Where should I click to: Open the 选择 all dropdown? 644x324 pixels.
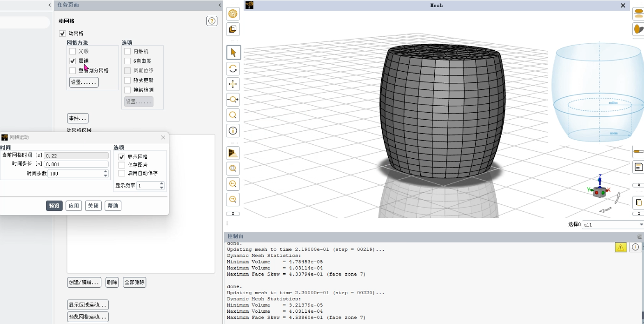coord(613,224)
